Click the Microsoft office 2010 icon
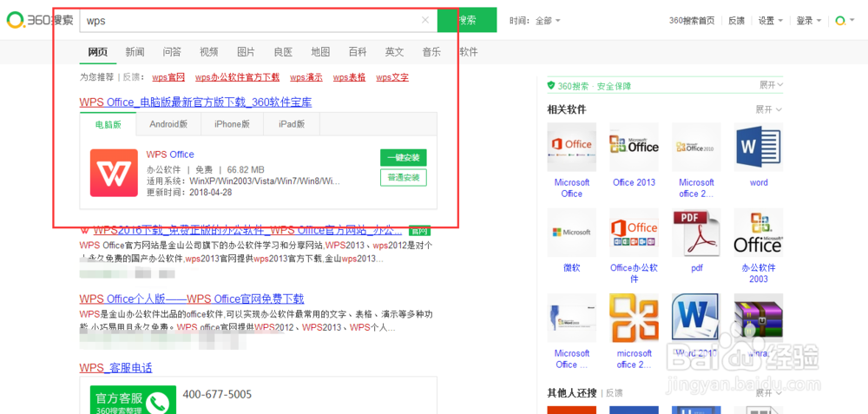 (x=696, y=147)
